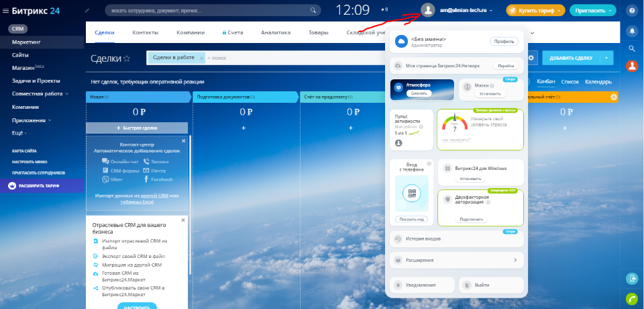This screenshot has height=309, width=644.
Task: Open the Счета tab
Action: pyautogui.click(x=233, y=32)
